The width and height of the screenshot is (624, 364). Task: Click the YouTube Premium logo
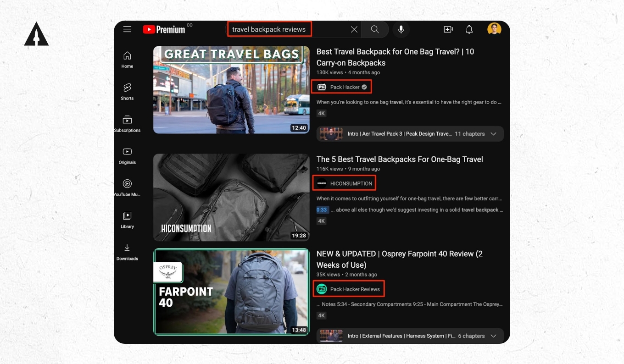click(x=164, y=29)
